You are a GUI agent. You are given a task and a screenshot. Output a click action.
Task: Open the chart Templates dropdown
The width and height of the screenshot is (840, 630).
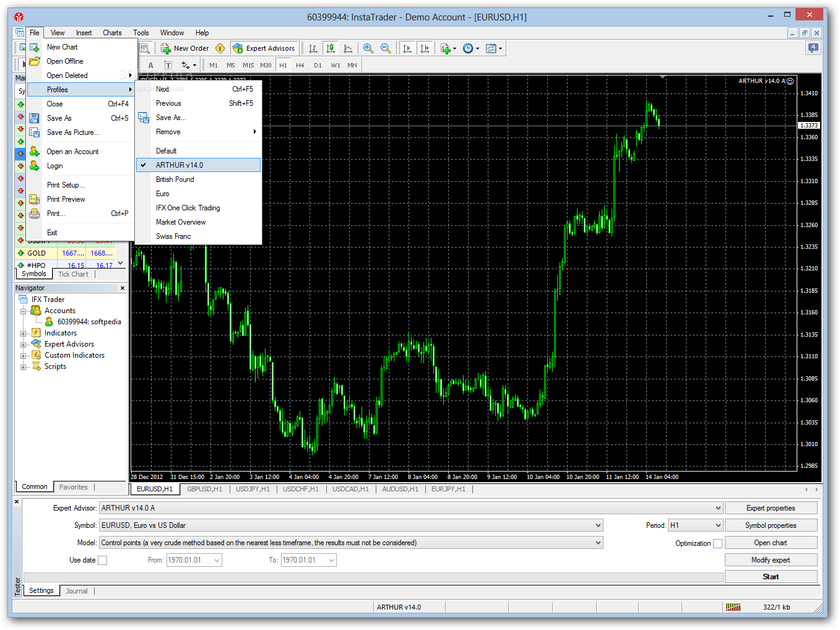pyautogui.click(x=493, y=48)
